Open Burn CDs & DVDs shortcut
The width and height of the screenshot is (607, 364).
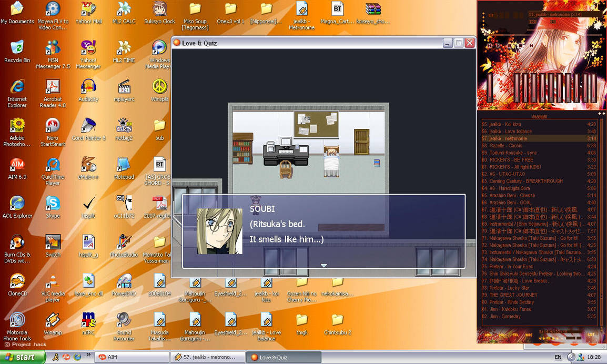coord(17,249)
